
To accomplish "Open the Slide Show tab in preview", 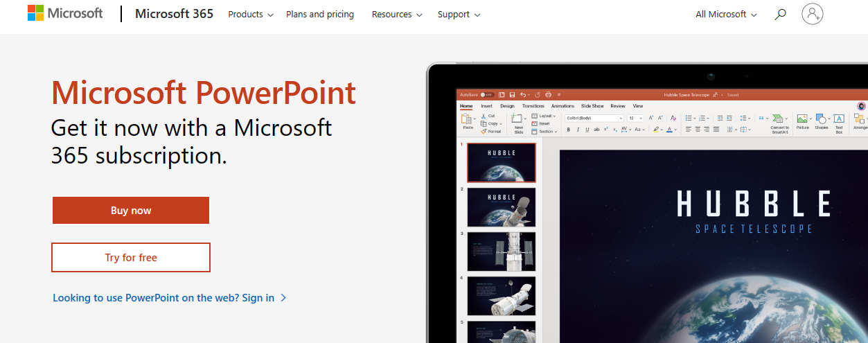I will pos(592,106).
